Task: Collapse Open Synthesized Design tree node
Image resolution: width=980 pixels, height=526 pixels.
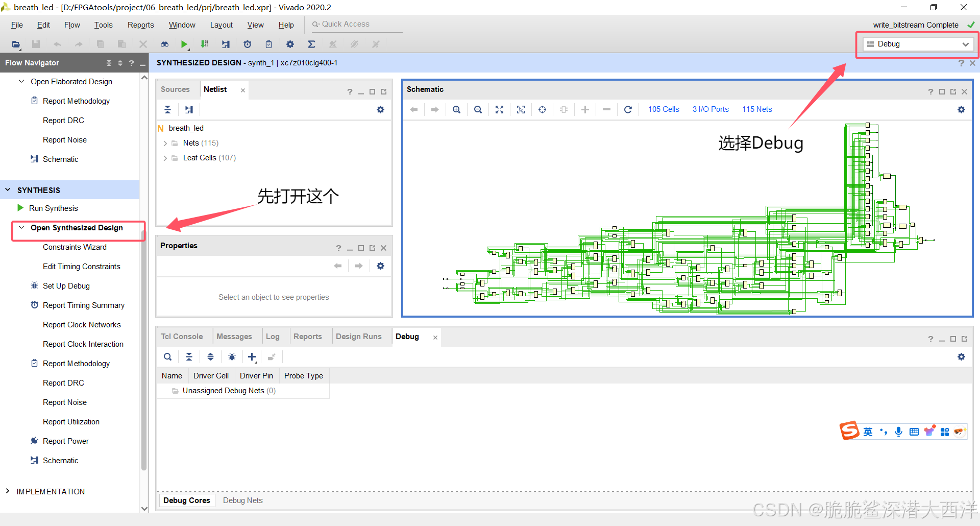Action: point(21,228)
